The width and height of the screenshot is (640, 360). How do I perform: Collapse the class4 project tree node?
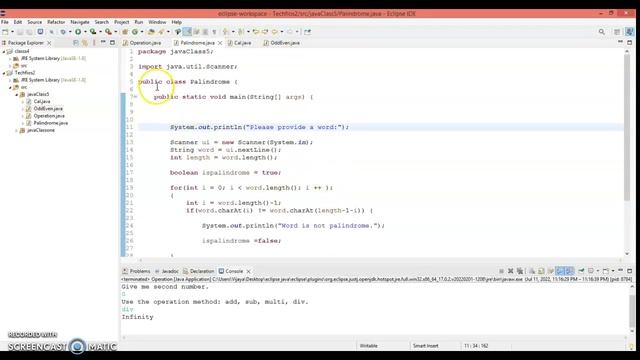click(x=4, y=51)
